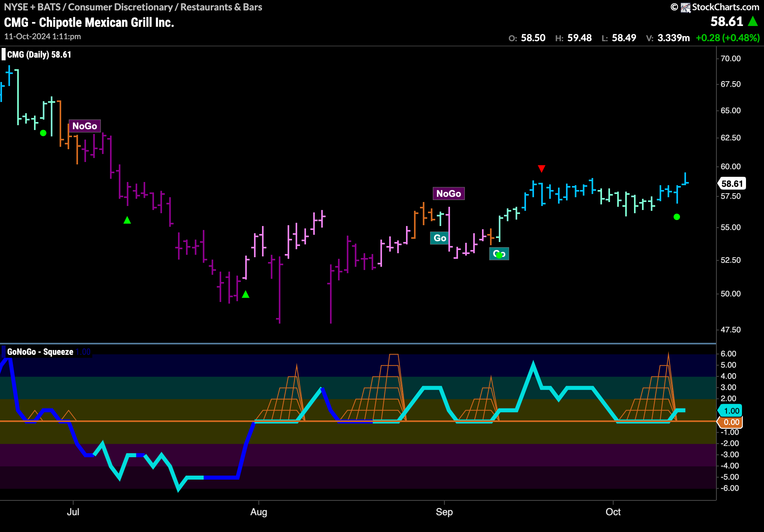Image resolution: width=764 pixels, height=532 pixels.
Task: Click the change value +0.28 (+0.48%)
Action: [728, 38]
